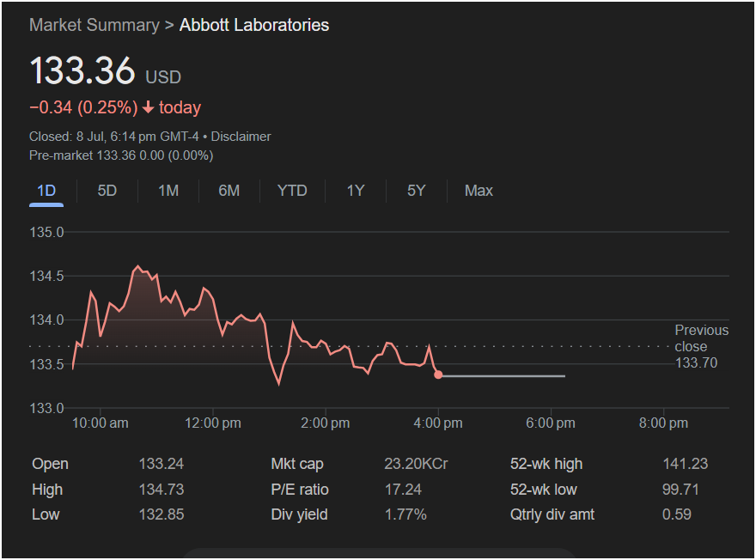
Task: Click the High value 134.73
Action: coord(161,490)
